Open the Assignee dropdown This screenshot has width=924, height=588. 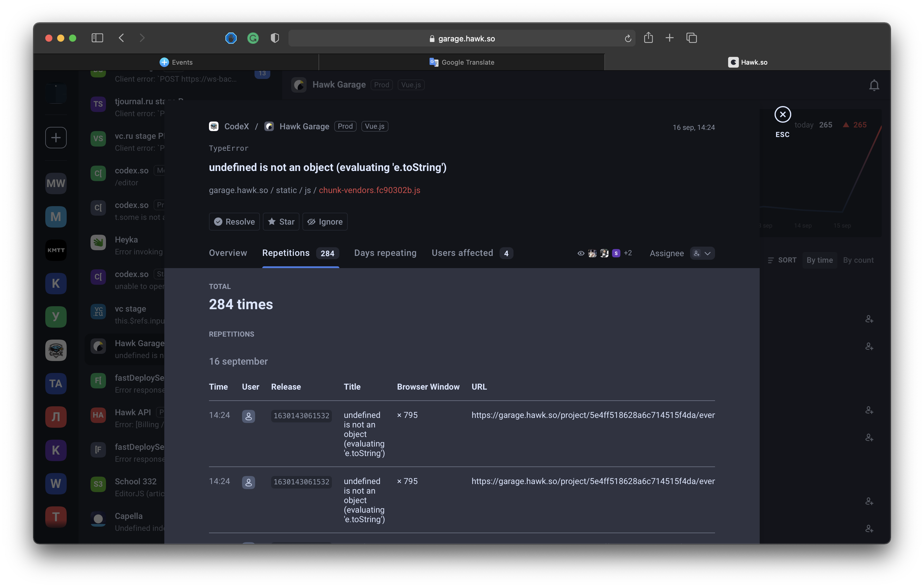(x=703, y=253)
